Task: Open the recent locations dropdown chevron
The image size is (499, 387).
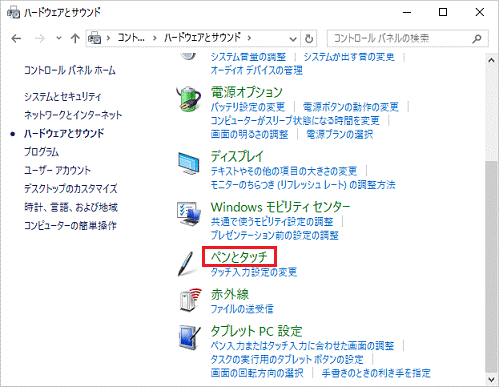Action: coord(59,39)
